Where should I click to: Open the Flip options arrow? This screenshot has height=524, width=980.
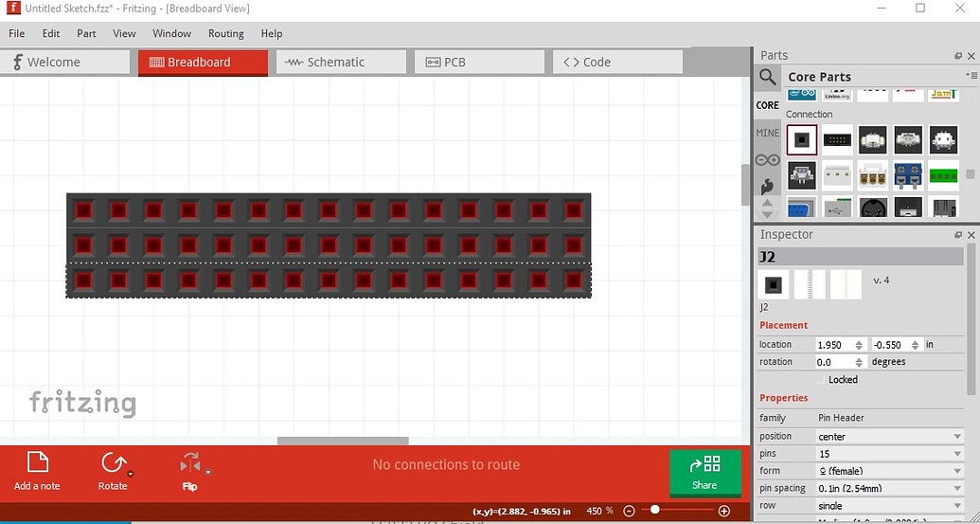coord(208,473)
